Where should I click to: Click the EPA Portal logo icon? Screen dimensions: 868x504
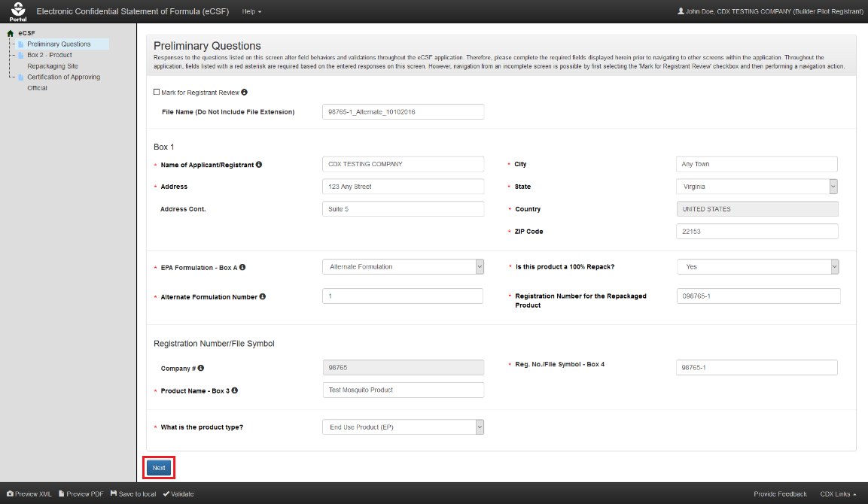(x=18, y=11)
